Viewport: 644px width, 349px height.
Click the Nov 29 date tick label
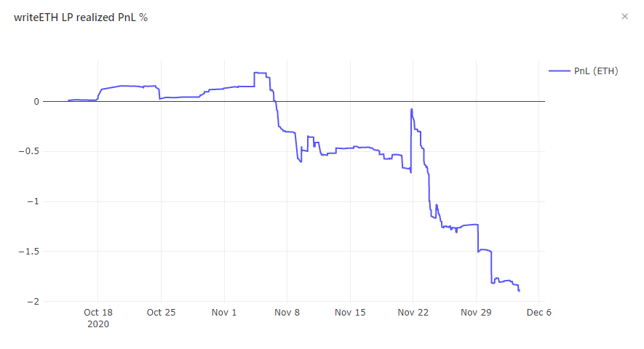point(476,313)
